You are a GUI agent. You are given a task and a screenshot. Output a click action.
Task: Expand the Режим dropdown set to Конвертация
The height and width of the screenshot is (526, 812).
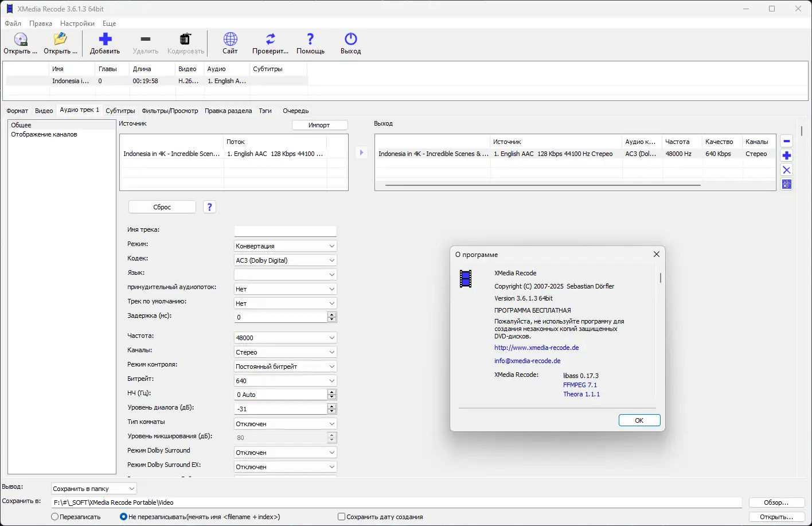[x=285, y=246]
